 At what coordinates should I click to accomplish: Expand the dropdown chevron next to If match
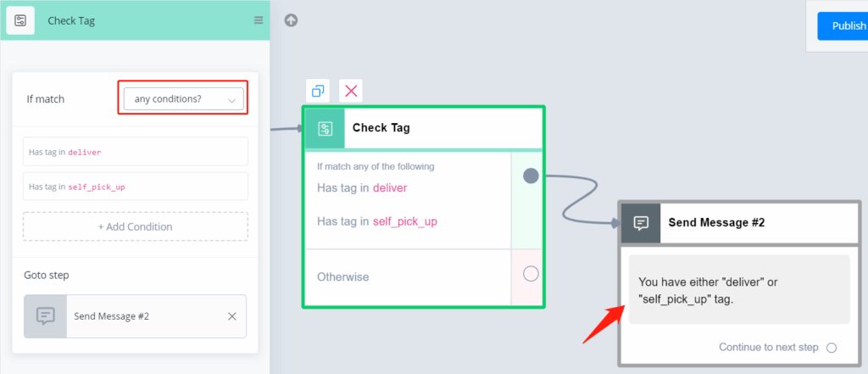point(232,100)
